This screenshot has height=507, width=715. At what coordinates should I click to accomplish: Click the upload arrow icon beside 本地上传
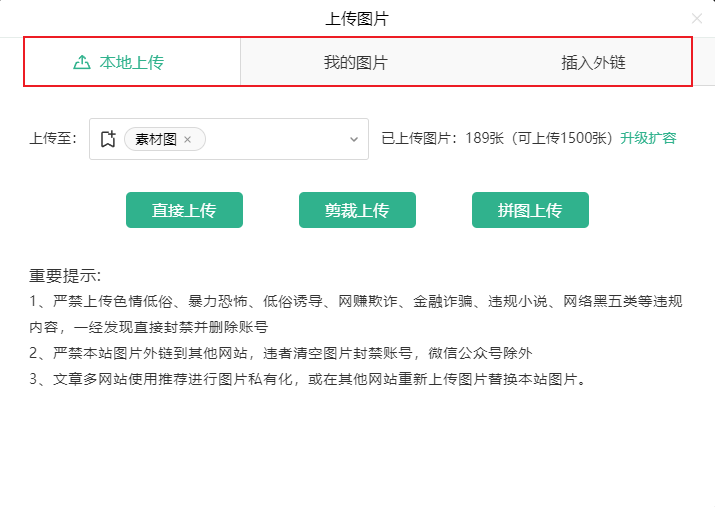coord(82,62)
